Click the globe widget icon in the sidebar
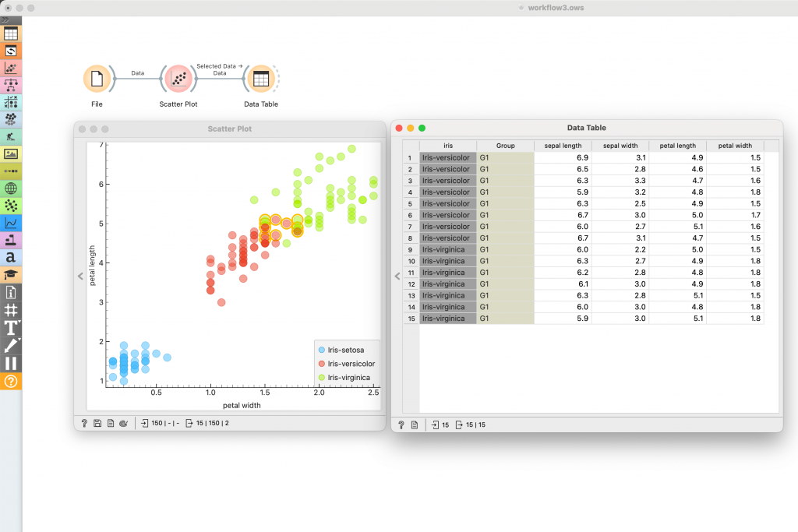Screen dimensions: 798x532 11,188
